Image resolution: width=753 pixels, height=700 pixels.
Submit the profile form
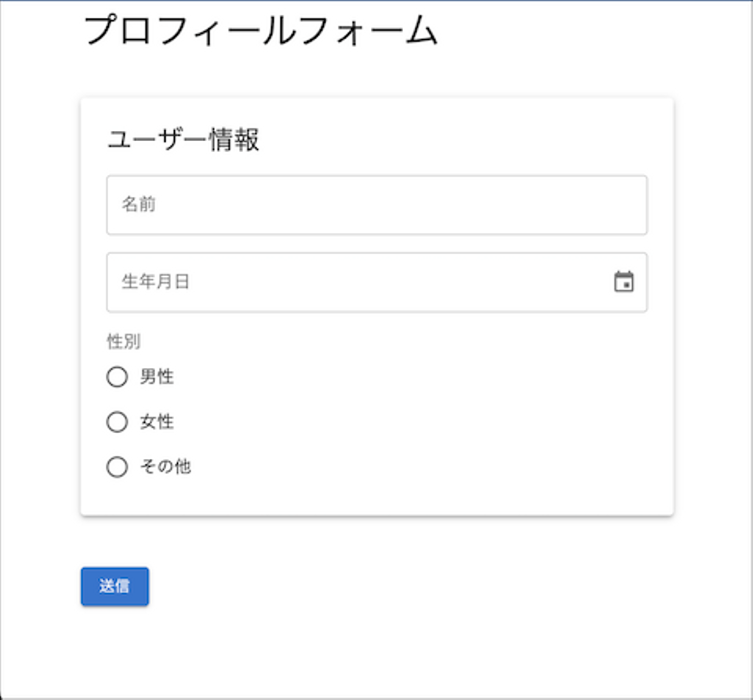tap(115, 586)
